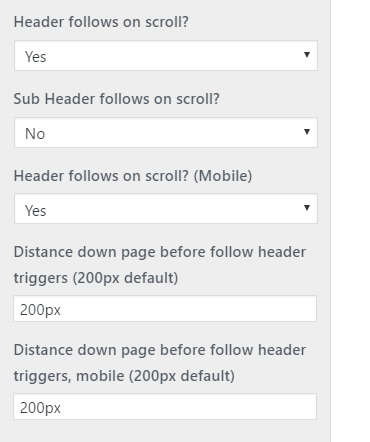Click the "Yes" value in Header follows dropdown

pyautogui.click(x=36, y=57)
